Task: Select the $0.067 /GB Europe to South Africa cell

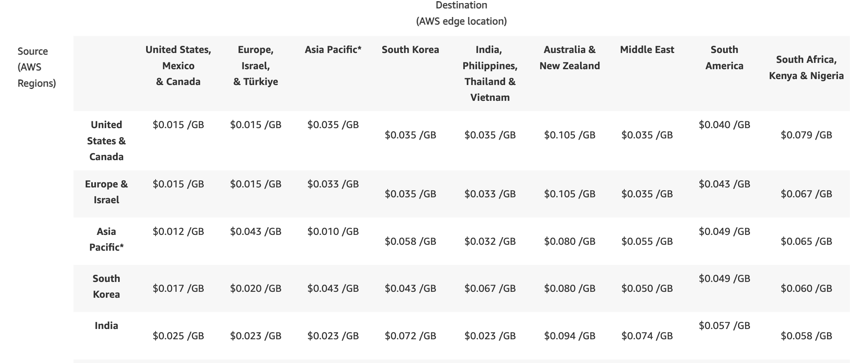Action: (x=806, y=194)
